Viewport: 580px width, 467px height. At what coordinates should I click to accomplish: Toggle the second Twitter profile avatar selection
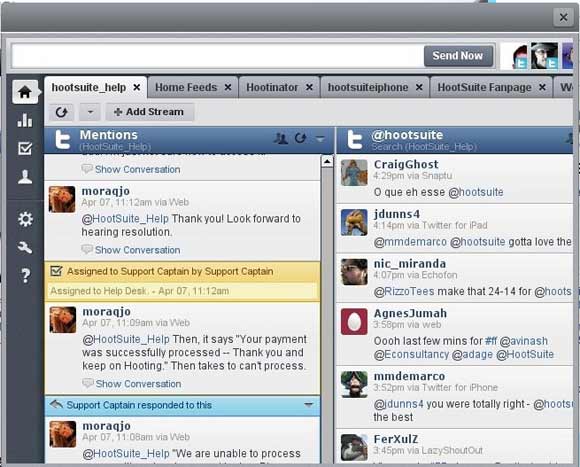point(544,56)
